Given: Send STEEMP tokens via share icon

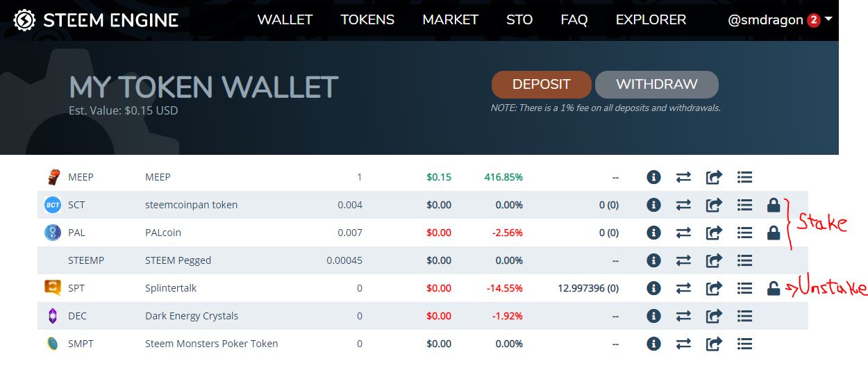Looking at the screenshot, I should (x=714, y=260).
